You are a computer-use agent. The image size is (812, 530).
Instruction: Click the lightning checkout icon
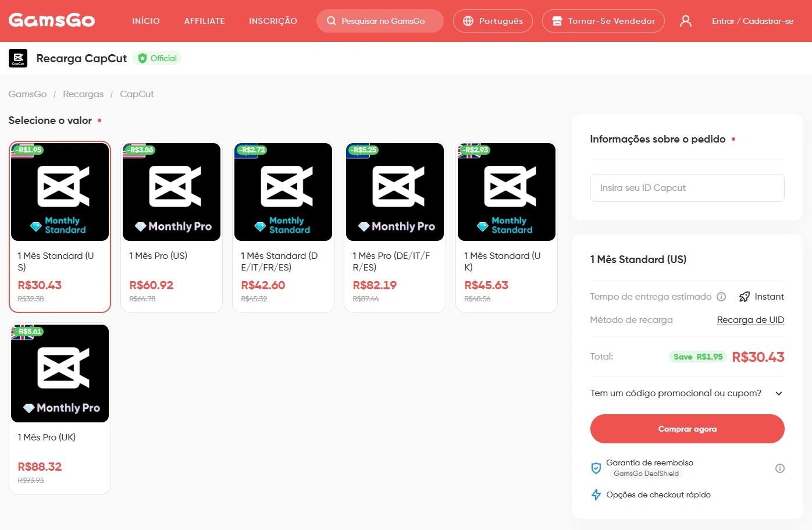pos(596,495)
